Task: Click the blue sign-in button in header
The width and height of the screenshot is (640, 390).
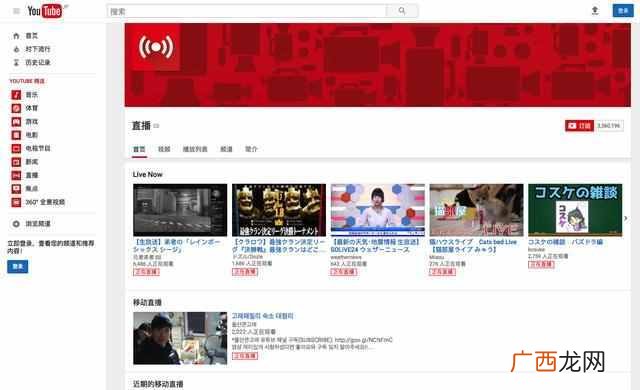Action: tap(623, 11)
